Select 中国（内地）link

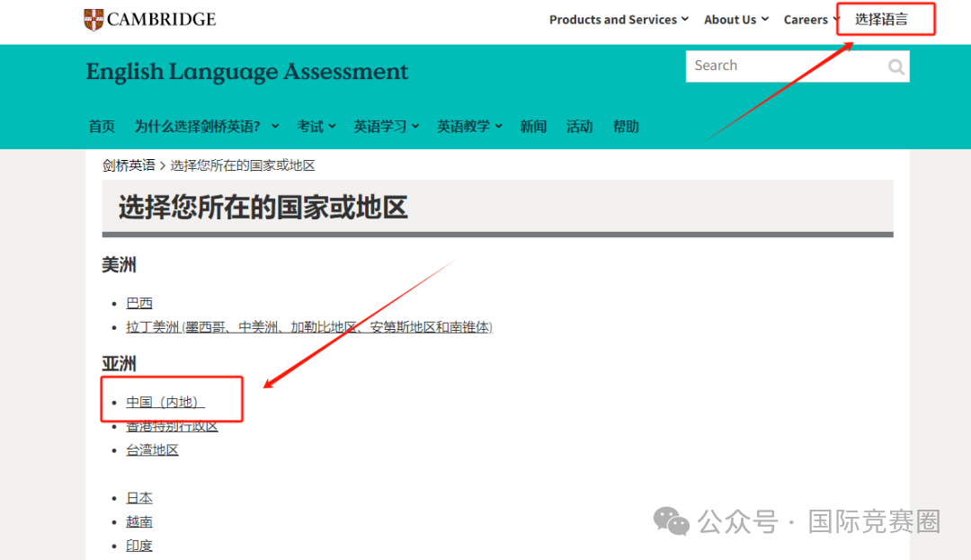pyautogui.click(x=165, y=402)
